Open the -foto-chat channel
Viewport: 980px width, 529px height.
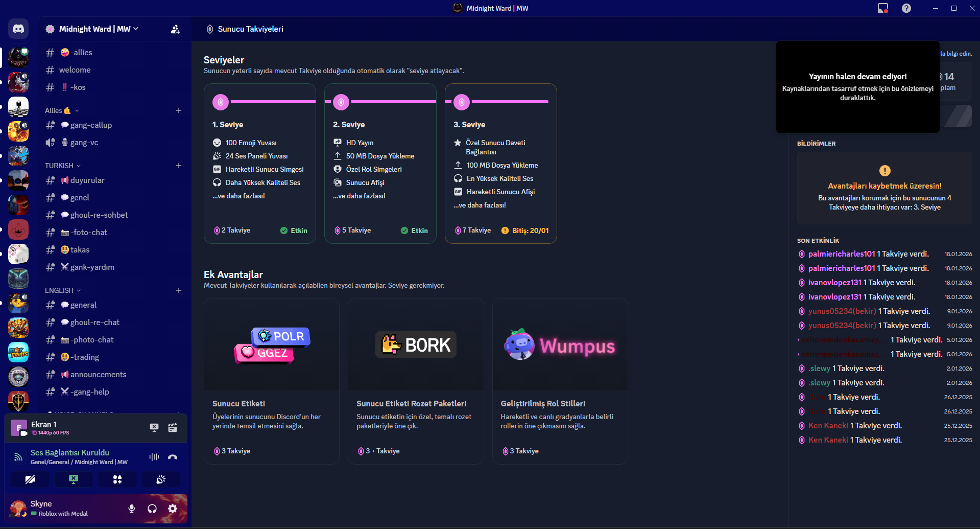(113, 233)
